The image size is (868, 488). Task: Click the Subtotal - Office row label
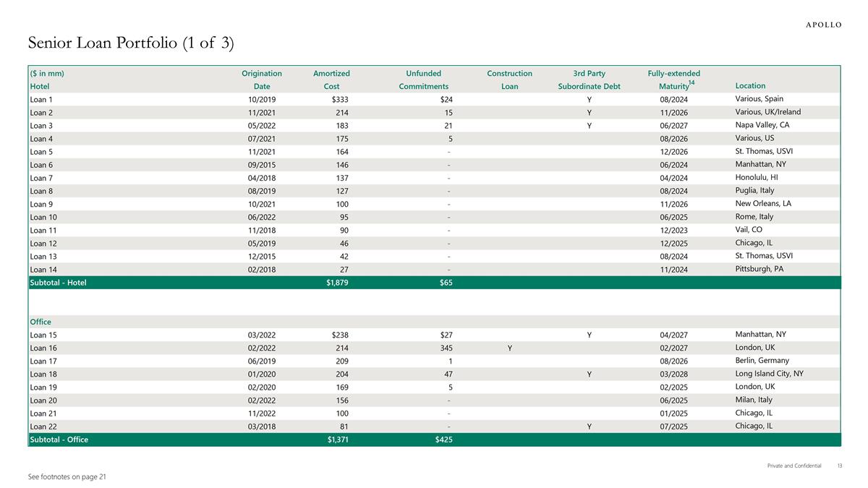click(59, 440)
